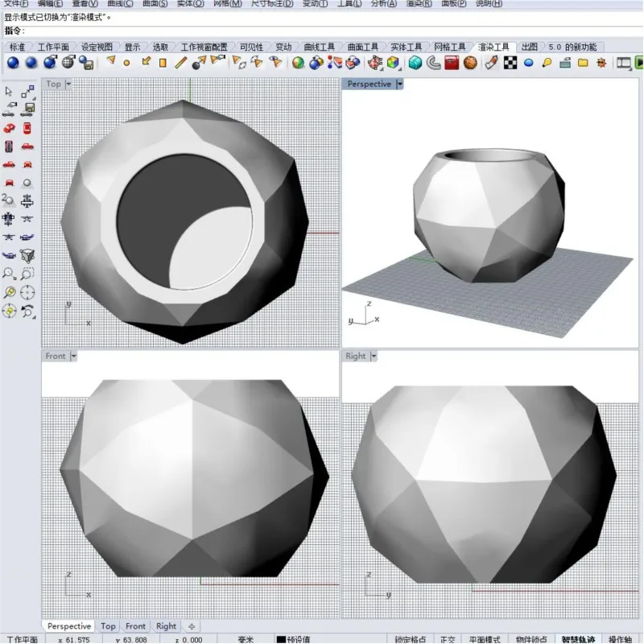644x644 pixels.
Task: Select the arrow pointer tool in left toolbar
Action: (x=10, y=91)
